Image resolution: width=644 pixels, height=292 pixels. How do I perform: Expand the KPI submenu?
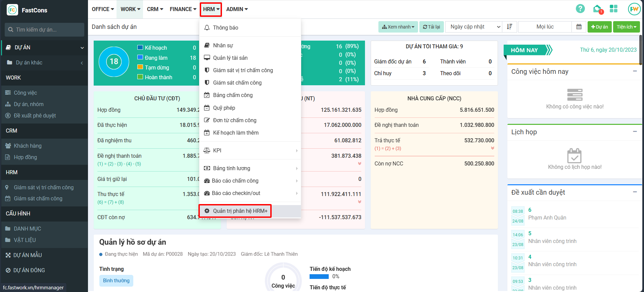click(x=250, y=150)
